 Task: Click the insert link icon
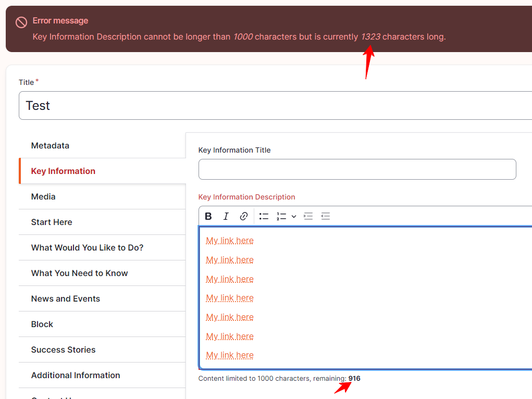243,216
